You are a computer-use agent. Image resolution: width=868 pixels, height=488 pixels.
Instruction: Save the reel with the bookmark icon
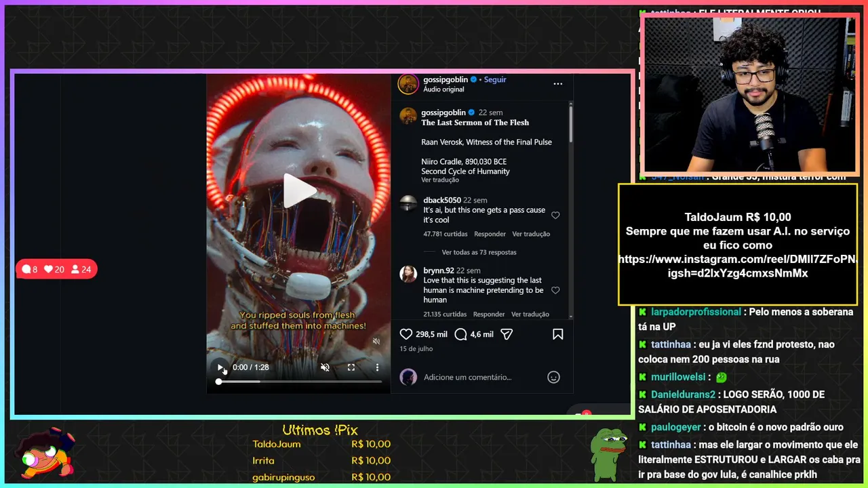click(x=557, y=334)
